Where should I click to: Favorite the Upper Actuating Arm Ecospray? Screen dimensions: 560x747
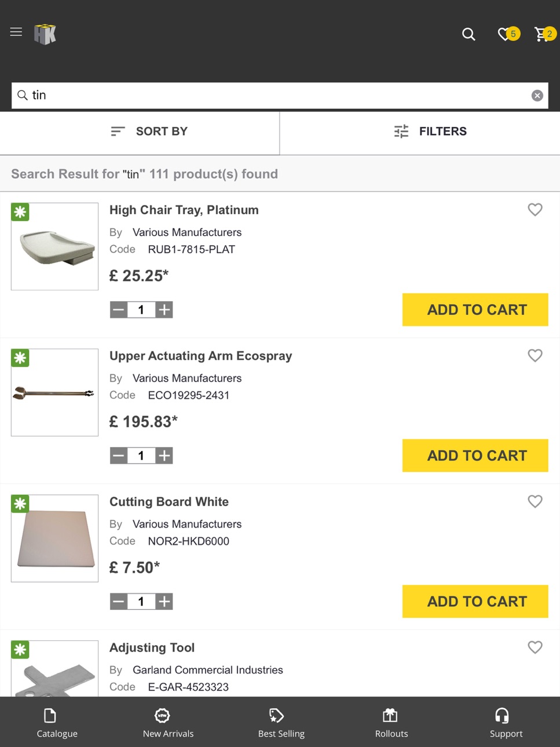(x=535, y=356)
